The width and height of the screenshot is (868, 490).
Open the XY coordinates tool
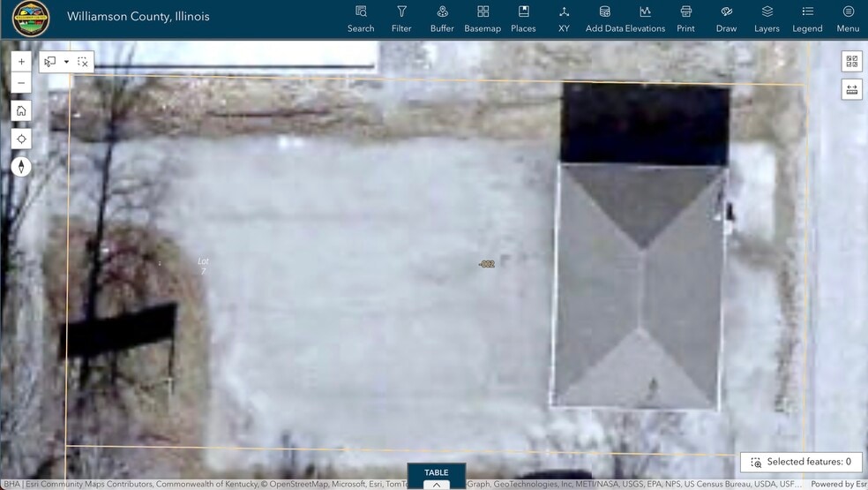(x=564, y=19)
